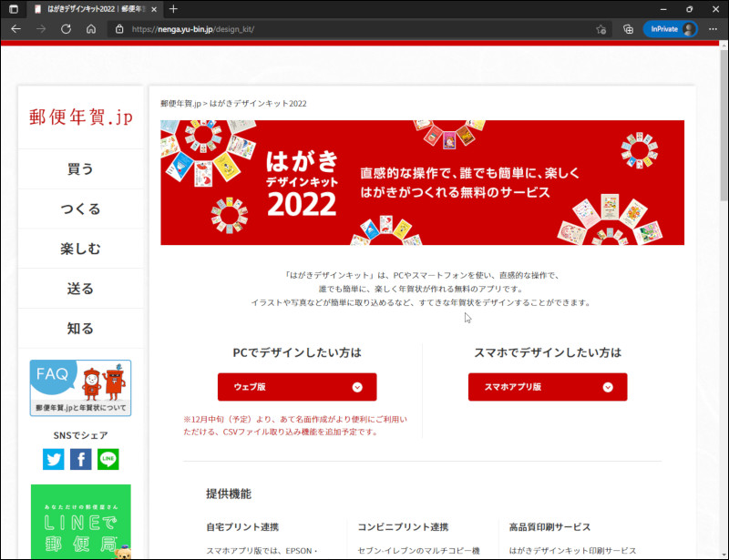Click the InPrivate profile button
The image size is (729, 560).
670,29
